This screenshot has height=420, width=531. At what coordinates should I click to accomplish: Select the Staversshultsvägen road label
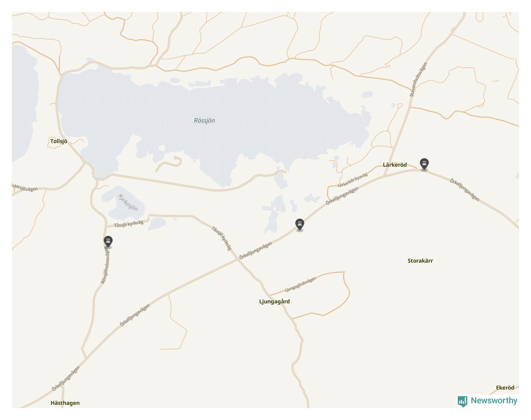click(418, 79)
